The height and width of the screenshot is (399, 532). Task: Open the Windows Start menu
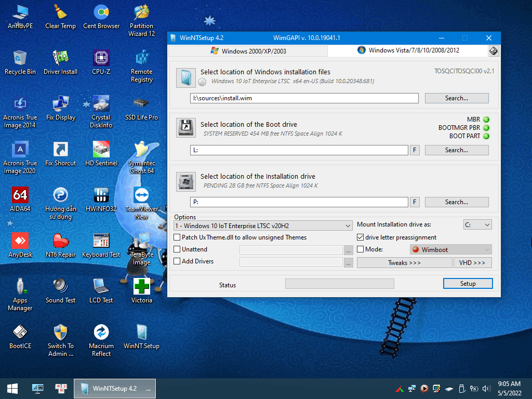[x=12, y=389]
